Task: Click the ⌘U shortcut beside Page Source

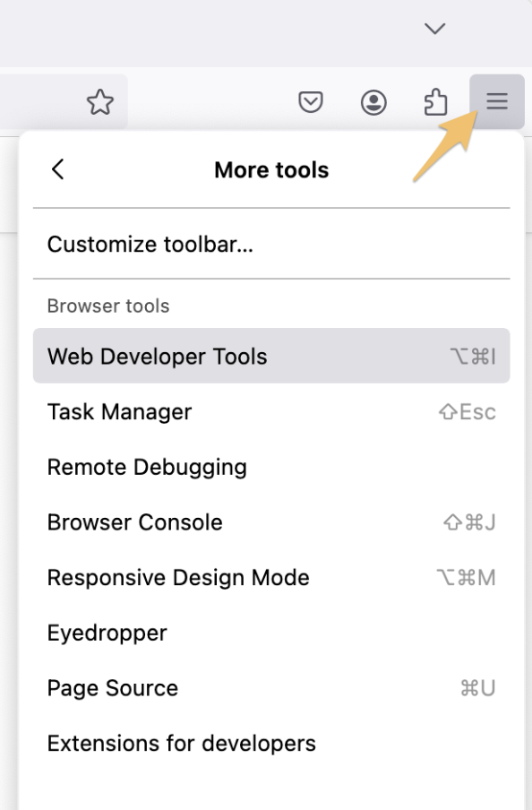Action: pos(477,688)
